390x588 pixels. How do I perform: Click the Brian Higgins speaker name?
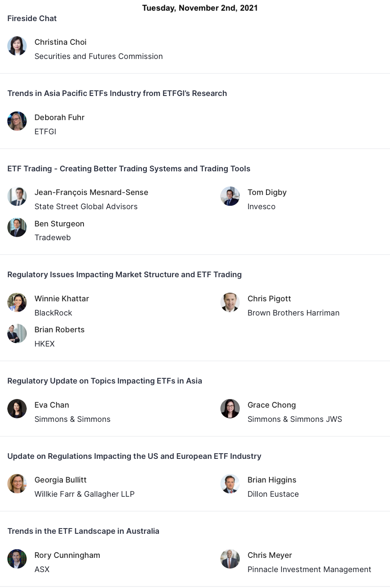pyautogui.click(x=272, y=480)
